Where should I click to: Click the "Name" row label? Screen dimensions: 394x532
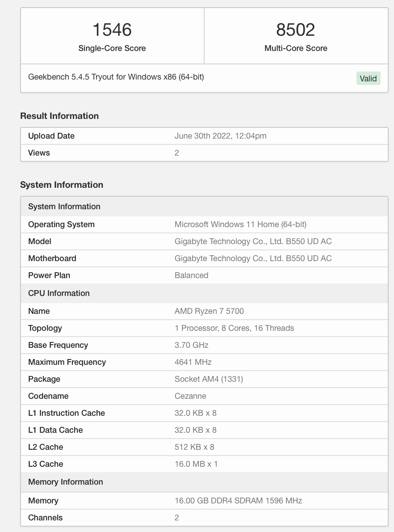[39, 311]
